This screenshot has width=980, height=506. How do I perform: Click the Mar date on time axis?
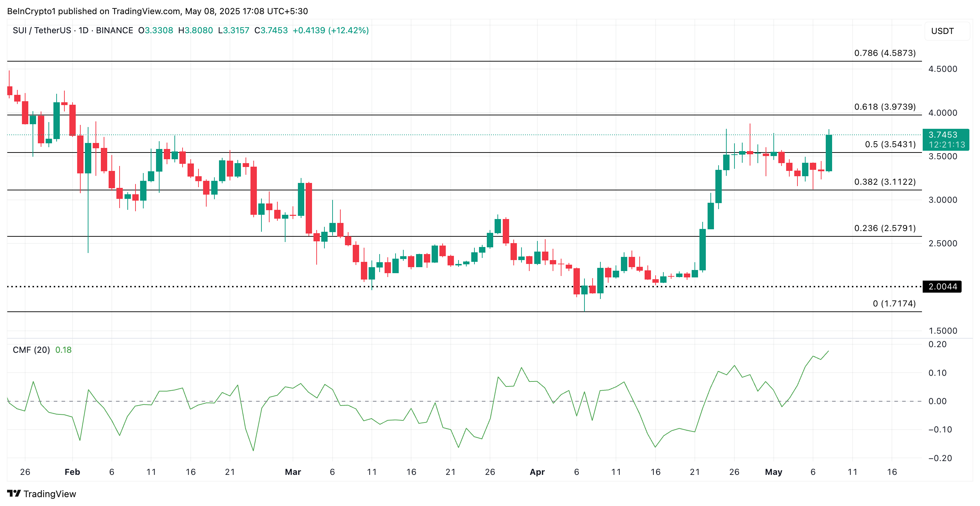pos(293,472)
